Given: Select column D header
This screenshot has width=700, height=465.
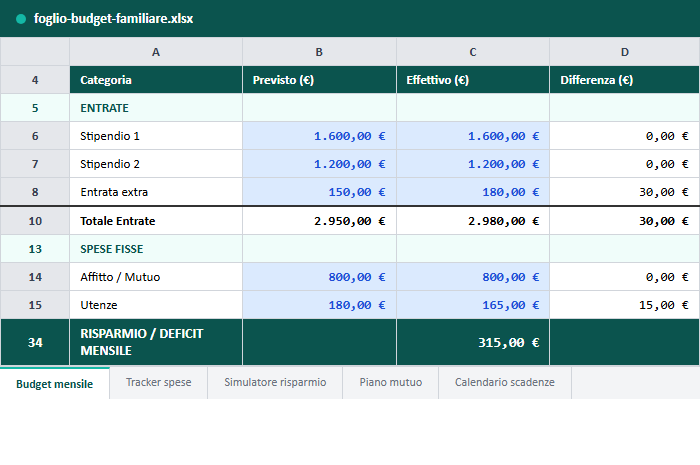Looking at the screenshot, I should click(625, 52).
